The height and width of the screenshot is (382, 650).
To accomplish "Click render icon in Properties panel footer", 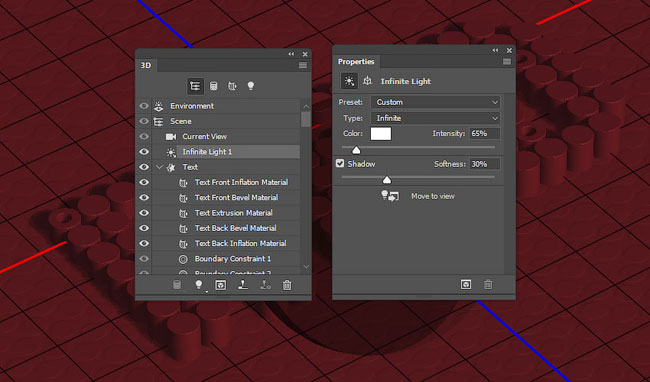I will pyautogui.click(x=466, y=284).
